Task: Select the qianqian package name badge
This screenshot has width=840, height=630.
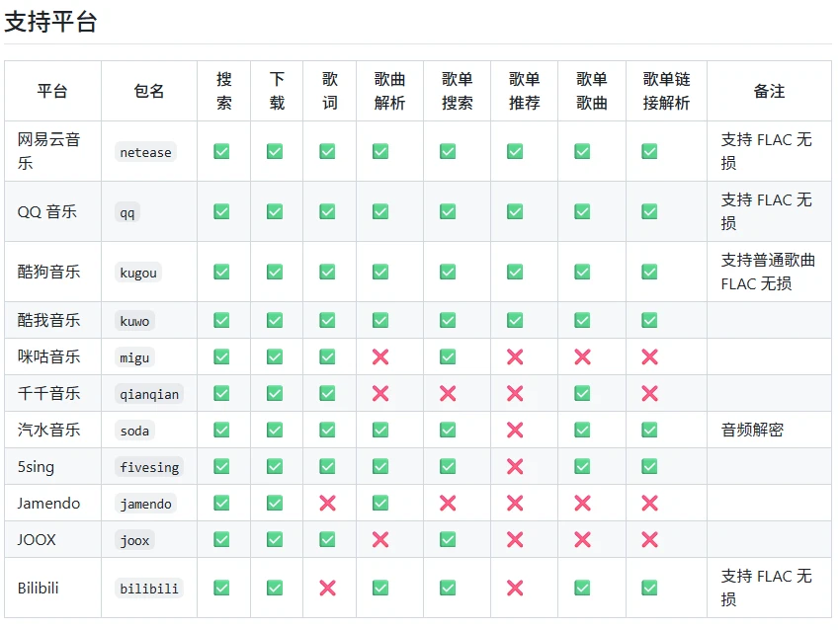Action: coord(148,393)
